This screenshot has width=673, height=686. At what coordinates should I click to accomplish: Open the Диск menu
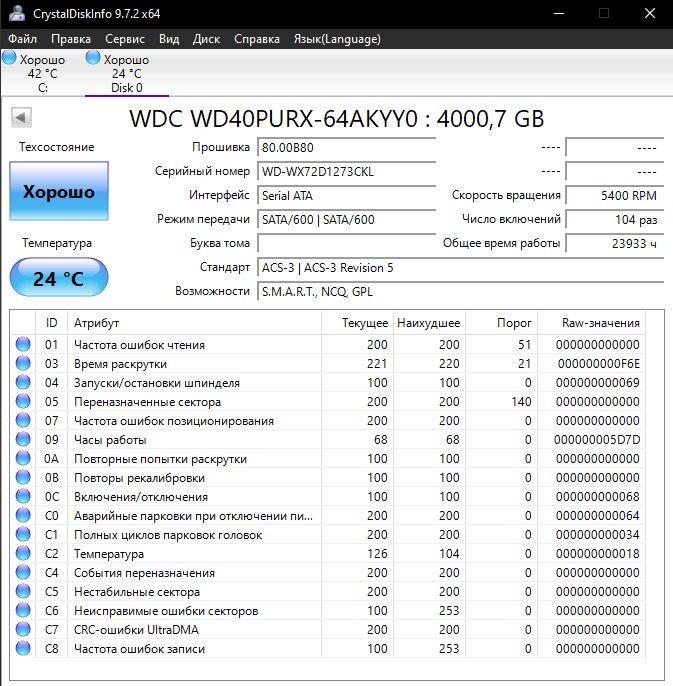206,39
